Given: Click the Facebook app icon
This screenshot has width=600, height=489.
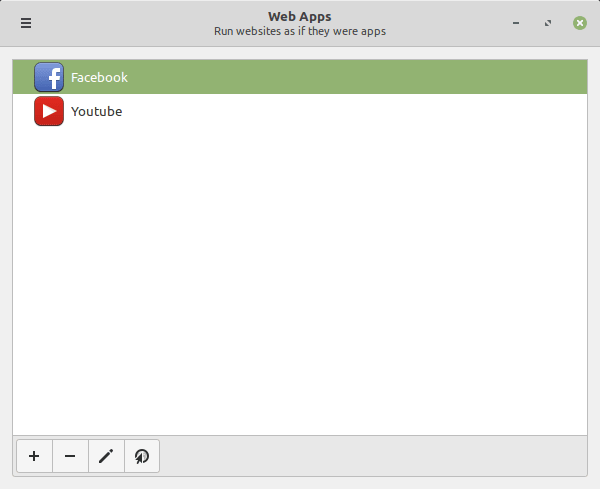Looking at the screenshot, I should pyautogui.click(x=49, y=77).
